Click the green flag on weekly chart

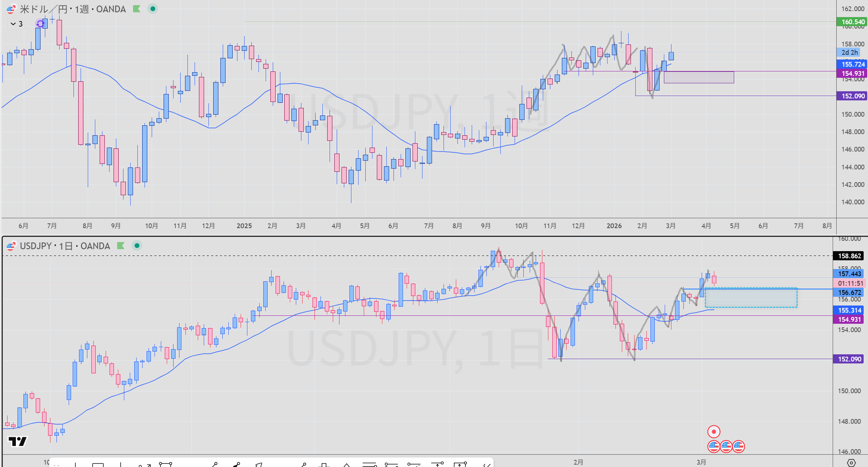(x=137, y=9)
